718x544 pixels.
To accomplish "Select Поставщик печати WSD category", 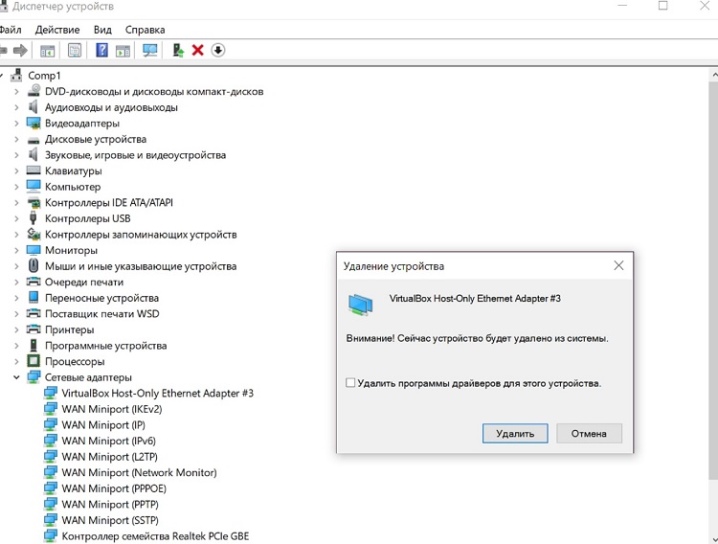I will 102,314.
